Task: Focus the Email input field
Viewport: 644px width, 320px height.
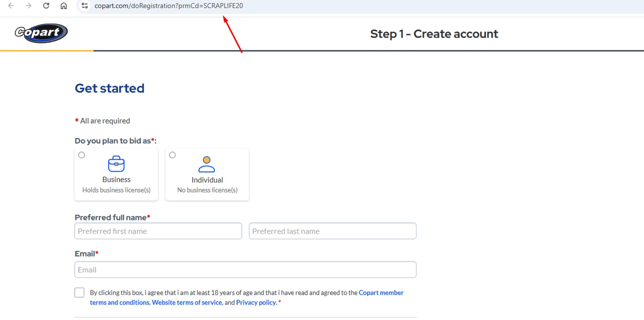Action: [x=246, y=270]
